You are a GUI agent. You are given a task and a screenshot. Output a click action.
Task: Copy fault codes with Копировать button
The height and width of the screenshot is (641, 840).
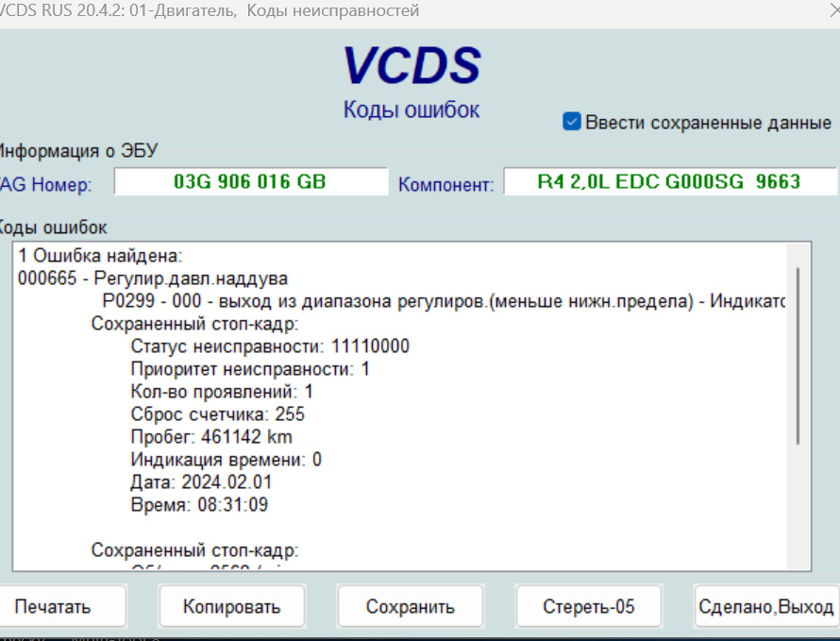pyautogui.click(x=232, y=606)
